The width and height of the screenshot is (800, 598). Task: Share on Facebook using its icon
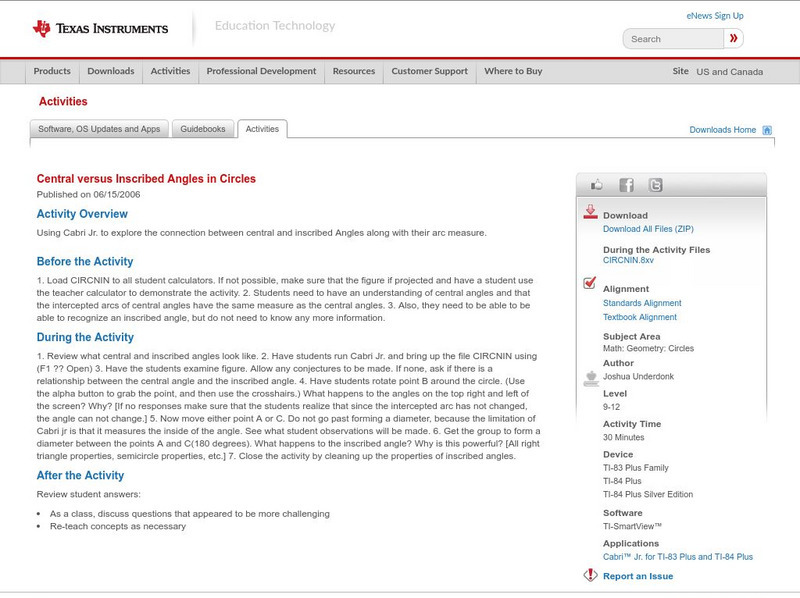[x=626, y=185]
